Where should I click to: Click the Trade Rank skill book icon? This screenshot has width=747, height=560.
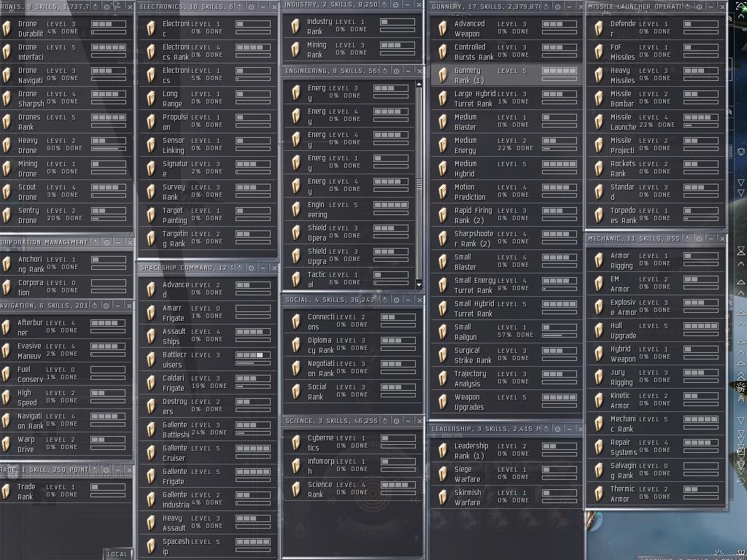click(x=6, y=491)
